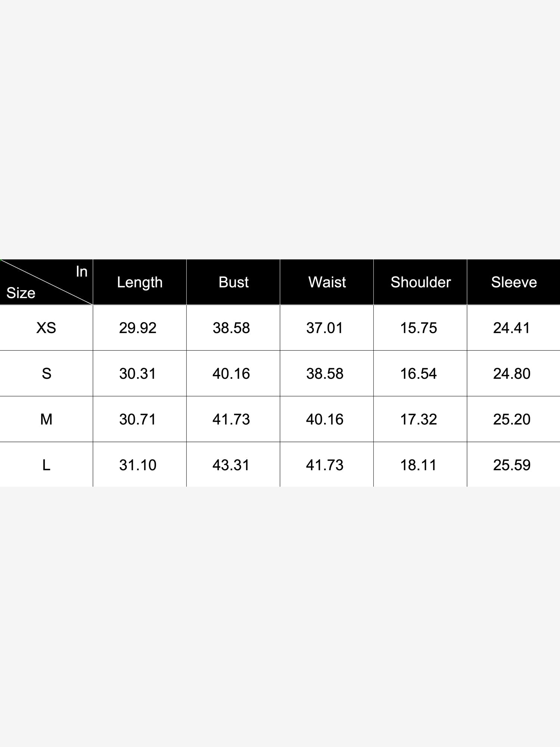Click the Sleeve column header
The height and width of the screenshot is (747, 560).
514,282
